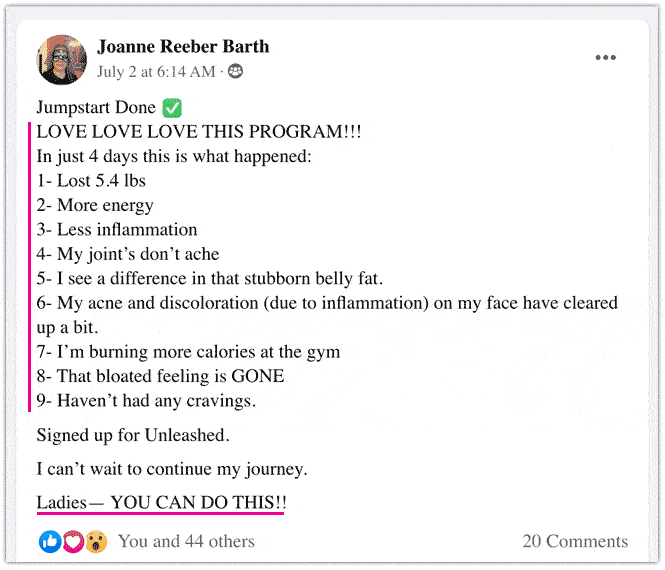Image resolution: width=665 pixels, height=570 pixels.
Task: Click "I can't wait to continue my journey."
Action: click(171, 468)
